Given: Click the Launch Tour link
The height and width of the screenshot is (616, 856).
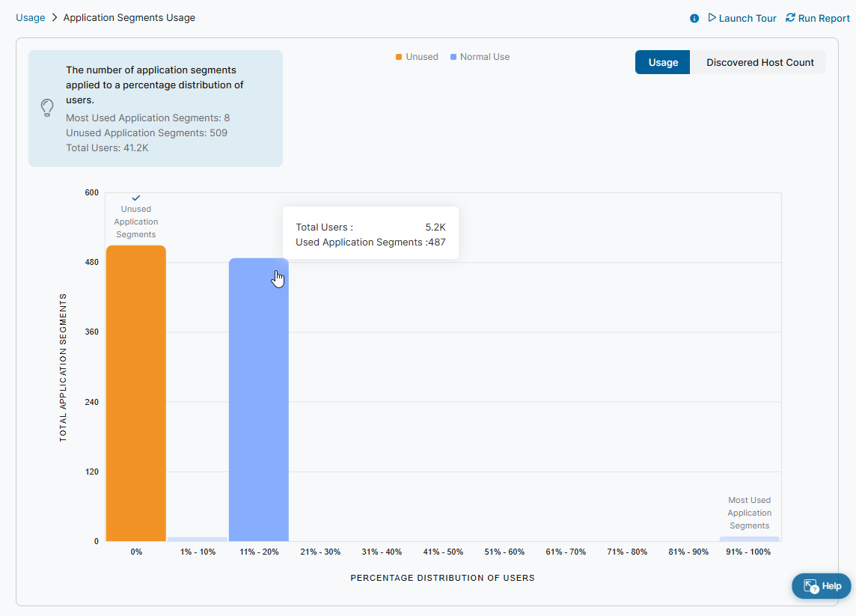Looking at the screenshot, I should [x=747, y=18].
